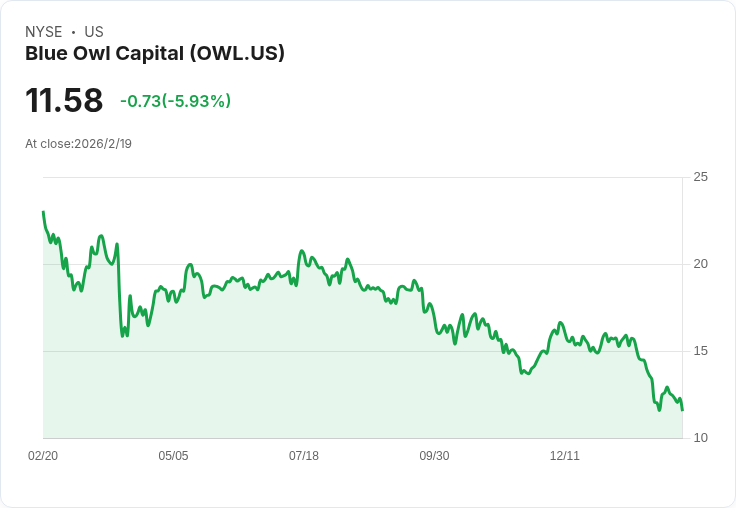Click the starting point of the price line
Screen dimensions: 736x508
pos(43,212)
